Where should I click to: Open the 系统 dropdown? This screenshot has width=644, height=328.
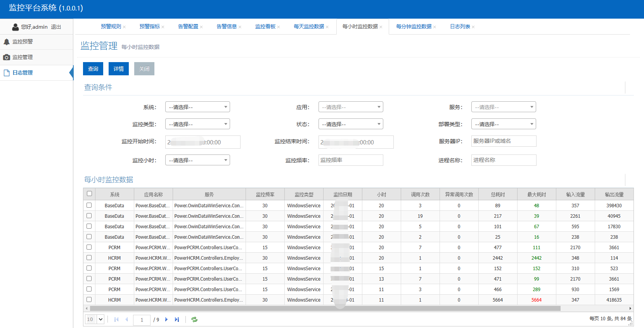(x=197, y=107)
